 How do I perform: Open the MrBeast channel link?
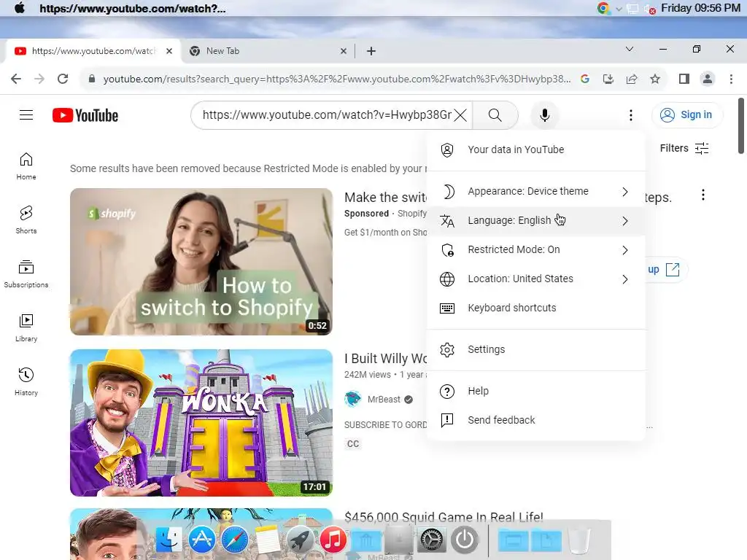(384, 400)
